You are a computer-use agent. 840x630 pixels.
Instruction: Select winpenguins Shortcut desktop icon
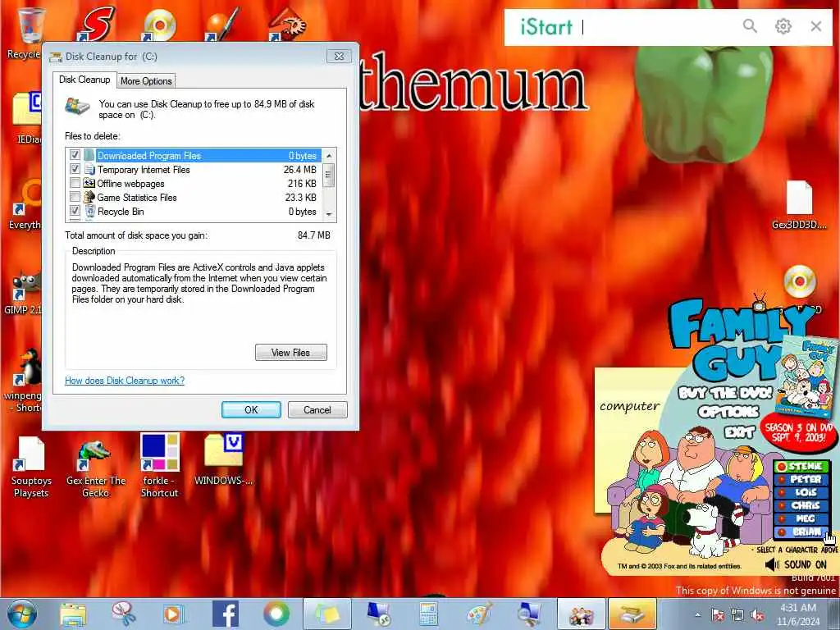[x=24, y=381]
